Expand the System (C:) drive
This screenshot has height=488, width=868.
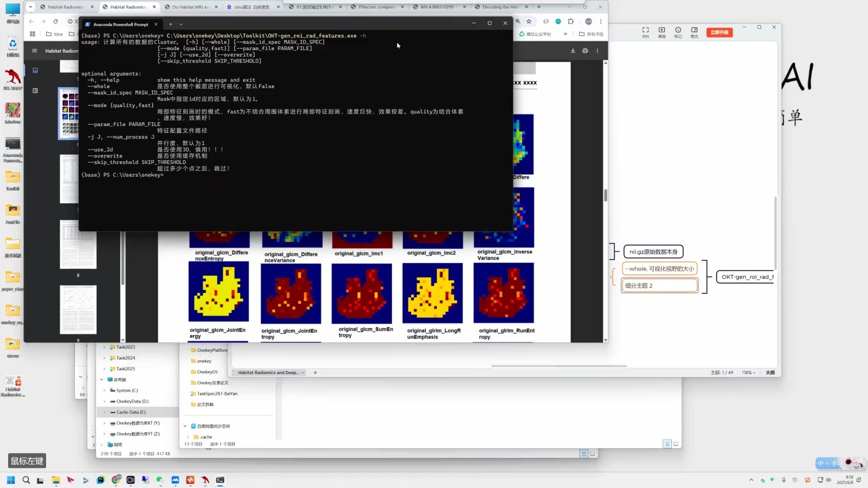[x=104, y=390]
